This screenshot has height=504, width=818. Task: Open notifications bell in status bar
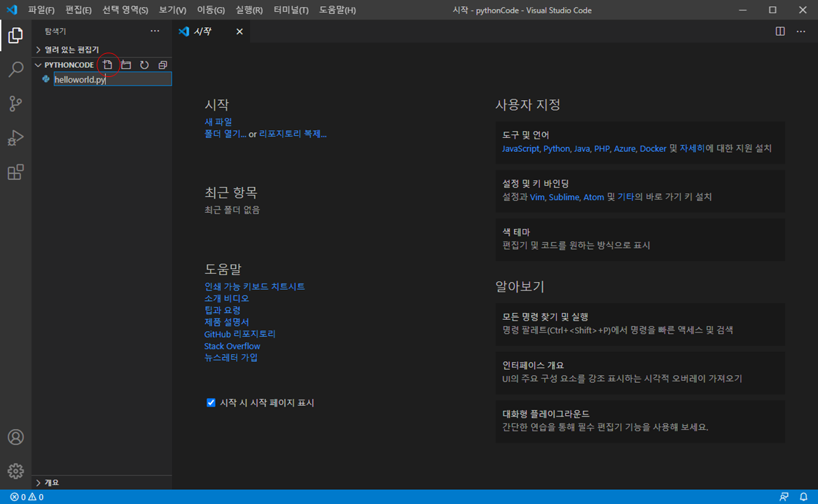click(x=803, y=497)
